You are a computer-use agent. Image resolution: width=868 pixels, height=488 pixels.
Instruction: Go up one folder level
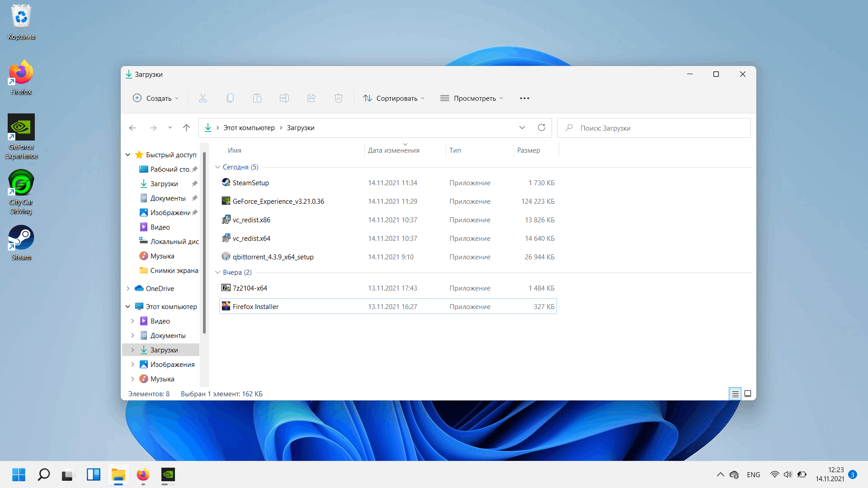click(186, 128)
